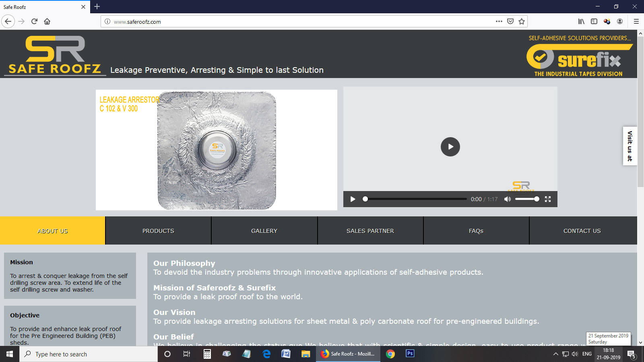Open the Firefox library
This screenshot has width=644, height=362.
[x=581, y=21]
